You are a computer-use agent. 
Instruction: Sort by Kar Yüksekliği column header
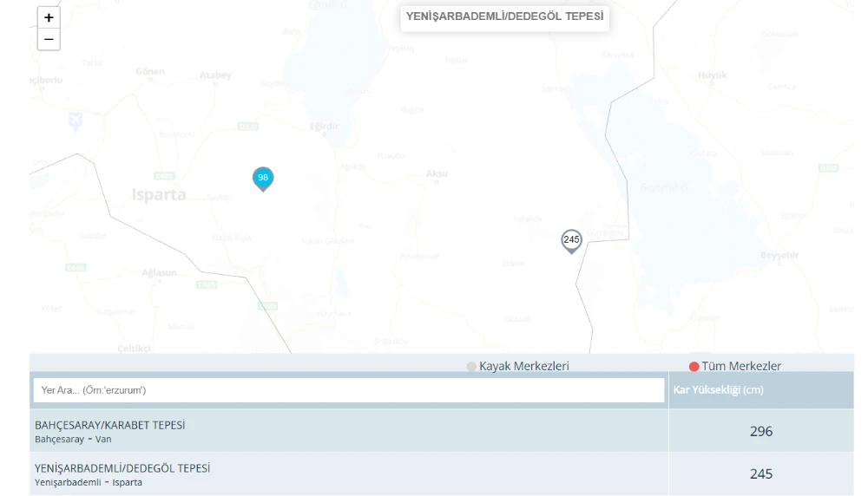pos(718,390)
